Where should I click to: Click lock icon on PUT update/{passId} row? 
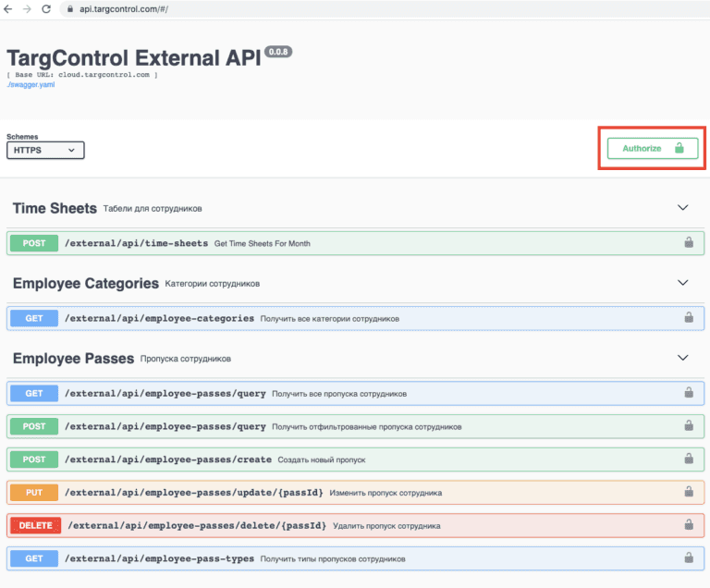pyautogui.click(x=689, y=492)
